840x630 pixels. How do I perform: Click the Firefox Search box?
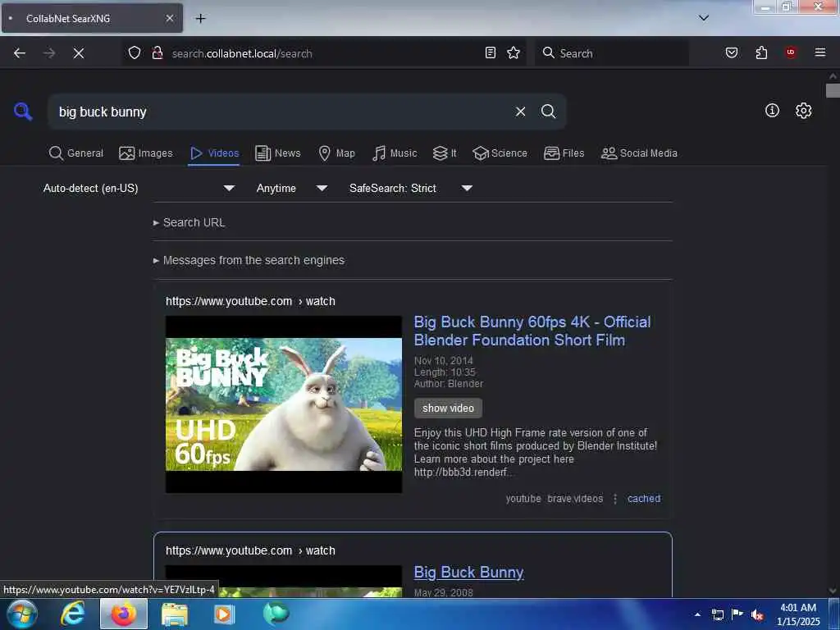[612, 53]
